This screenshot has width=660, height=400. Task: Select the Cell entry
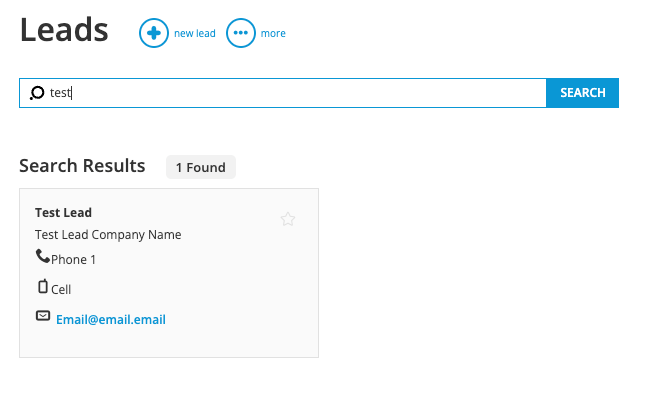(x=61, y=290)
